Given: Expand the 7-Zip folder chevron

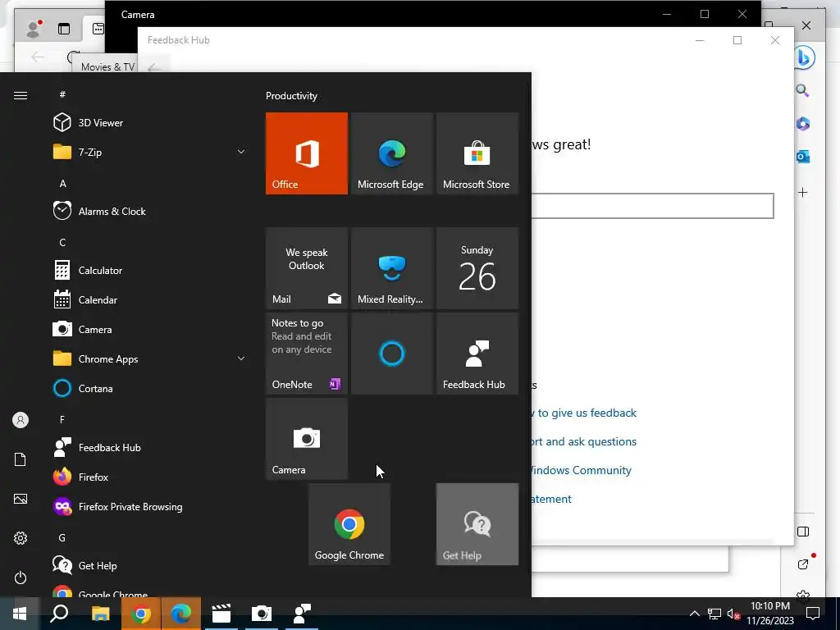Looking at the screenshot, I should 241,152.
